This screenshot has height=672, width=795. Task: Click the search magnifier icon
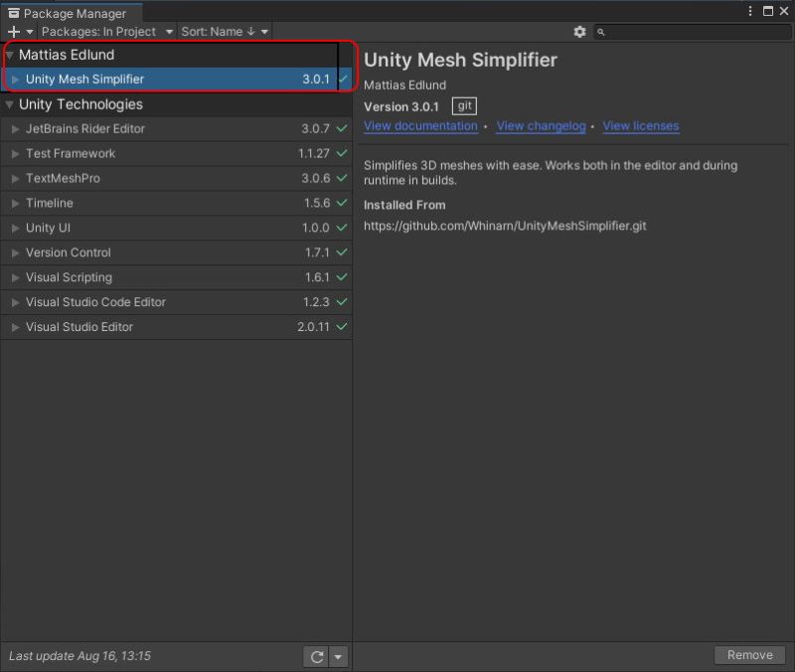pyautogui.click(x=598, y=32)
